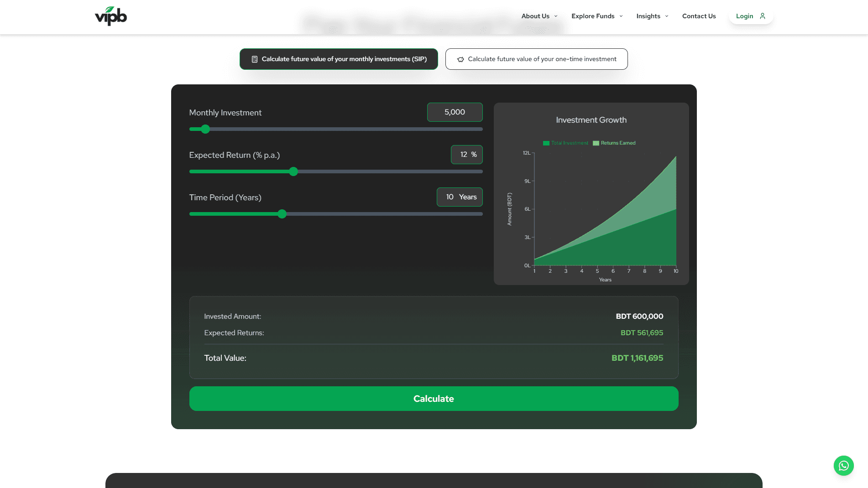The height and width of the screenshot is (488, 868).
Task: Click the Monthly Investment slider handle
Action: pyautogui.click(x=205, y=129)
